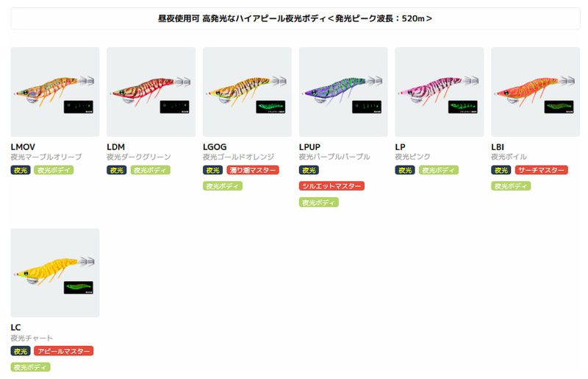Click the サーチマスター tag under LBI
This screenshot has height=379, width=588.
tap(541, 170)
